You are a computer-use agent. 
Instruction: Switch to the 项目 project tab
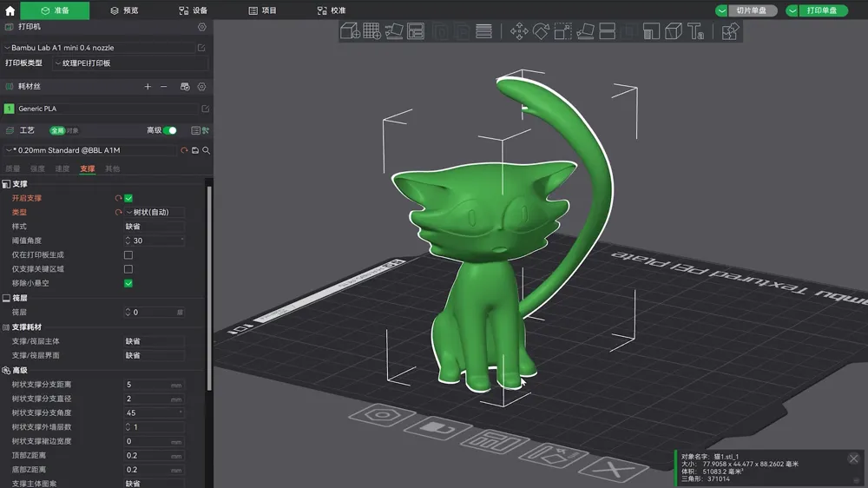(262, 10)
